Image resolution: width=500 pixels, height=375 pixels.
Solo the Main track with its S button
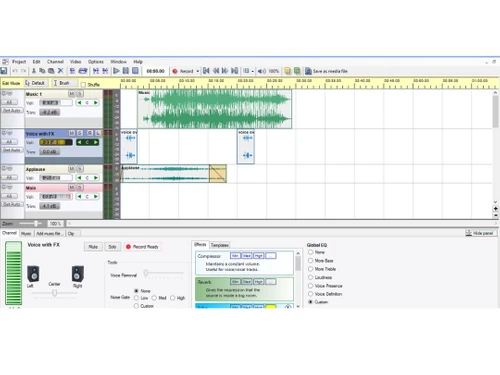pos(80,188)
